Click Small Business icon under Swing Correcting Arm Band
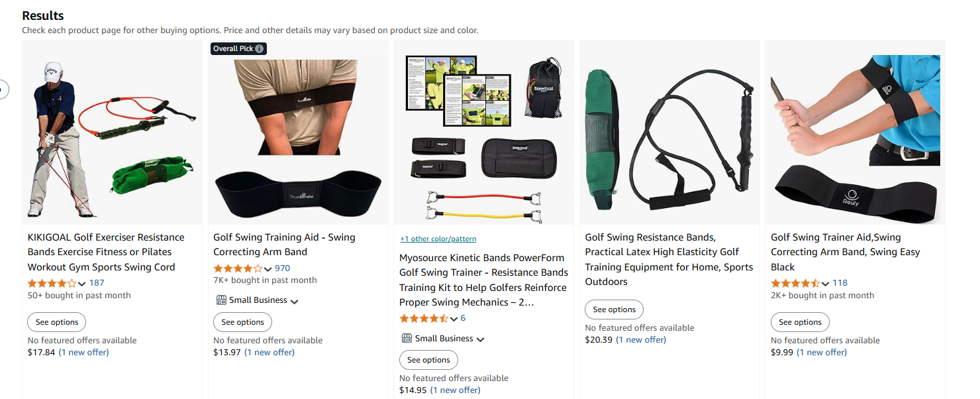This screenshot has width=980, height=399. coord(221,300)
